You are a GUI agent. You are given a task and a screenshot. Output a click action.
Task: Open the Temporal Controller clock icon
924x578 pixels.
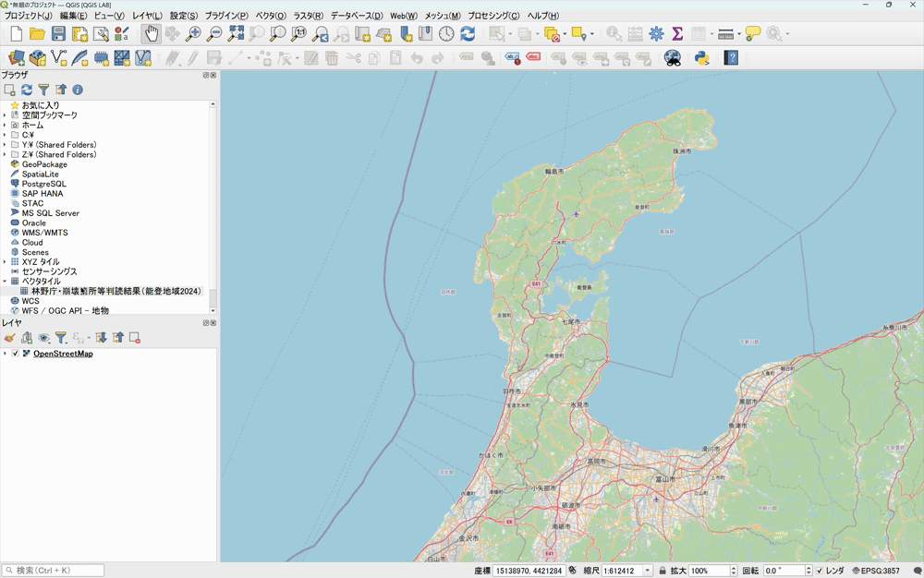pyautogui.click(x=446, y=34)
